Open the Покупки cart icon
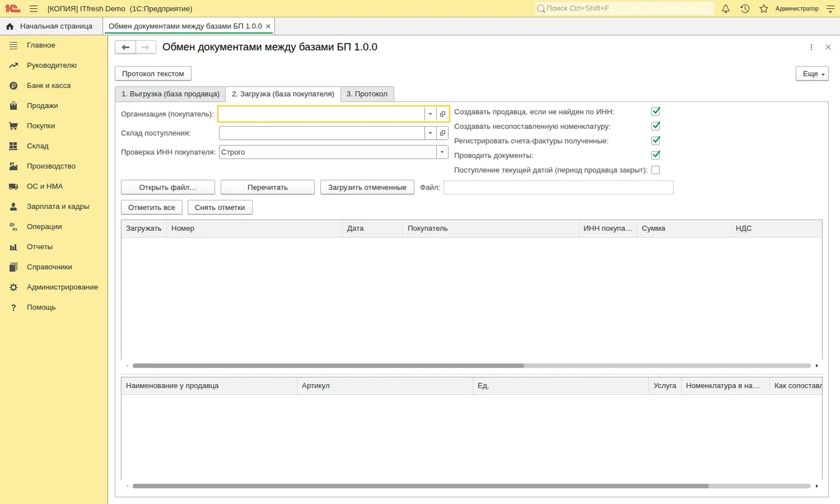Viewport: 840px width, 504px height. 13,126
